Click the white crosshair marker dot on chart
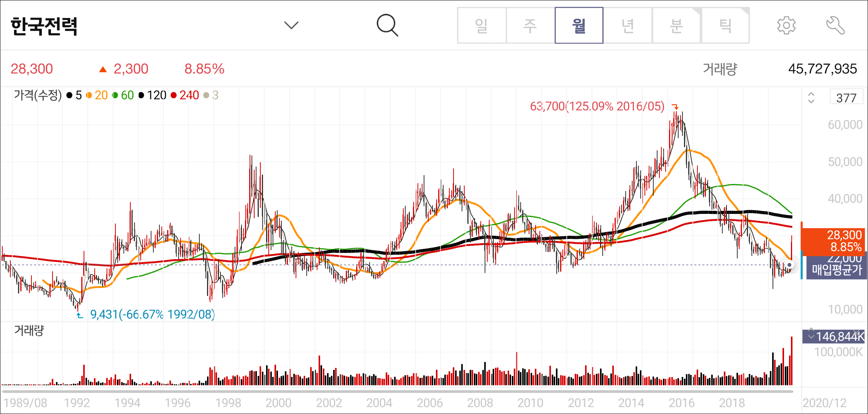The height and width of the screenshot is (414, 868). pos(789,265)
